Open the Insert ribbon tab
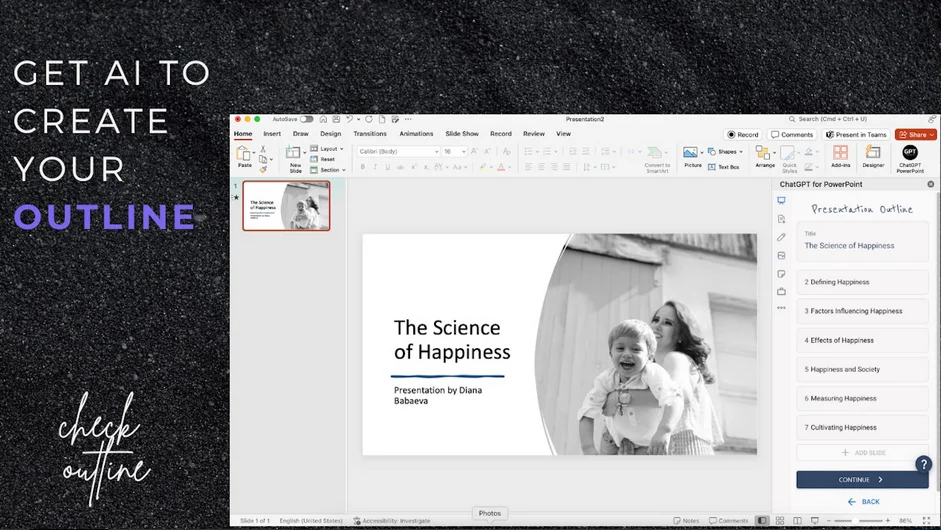 [x=272, y=134]
